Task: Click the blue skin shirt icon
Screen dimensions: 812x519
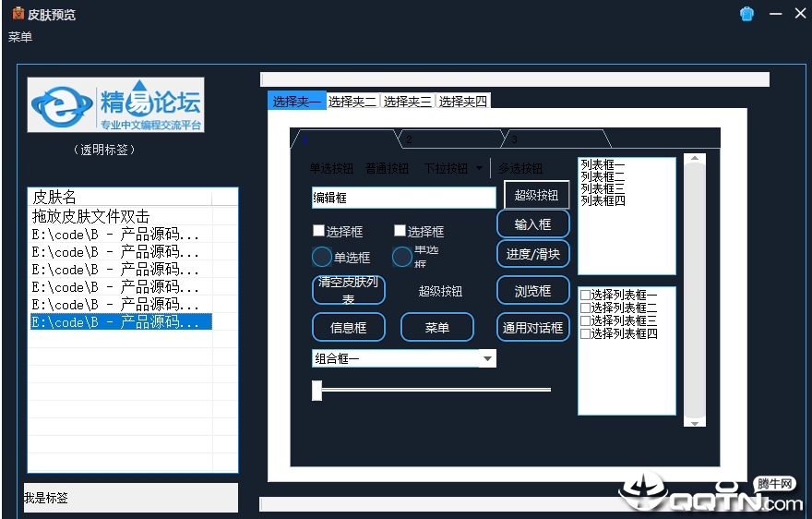Action: pyautogui.click(x=746, y=14)
